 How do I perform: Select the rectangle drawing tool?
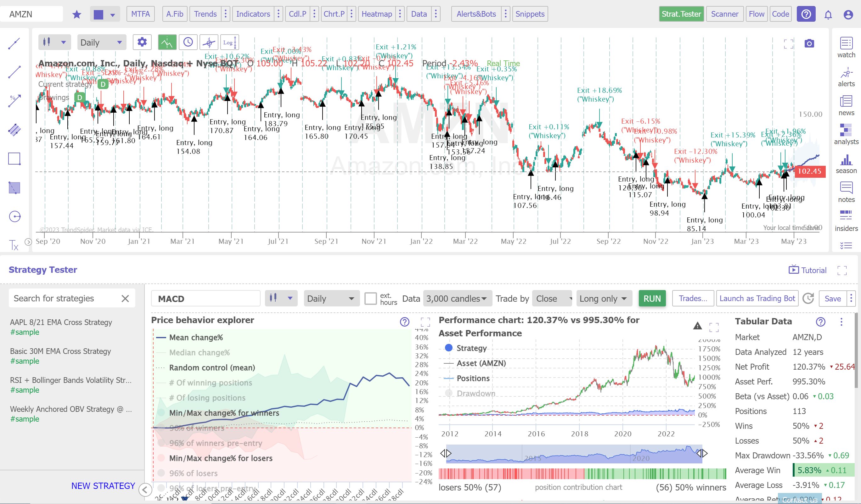click(14, 159)
